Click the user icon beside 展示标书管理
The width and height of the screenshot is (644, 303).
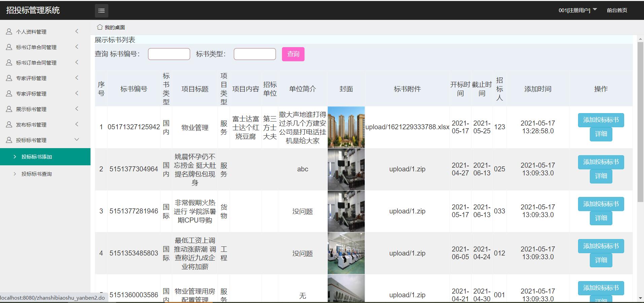[9, 109]
